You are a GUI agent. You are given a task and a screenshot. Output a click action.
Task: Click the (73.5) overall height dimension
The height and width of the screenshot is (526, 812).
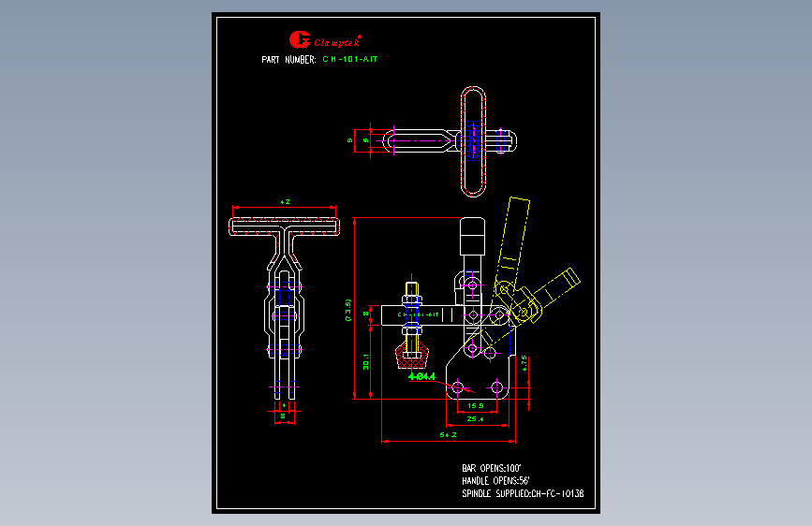[x=348, y=310]
